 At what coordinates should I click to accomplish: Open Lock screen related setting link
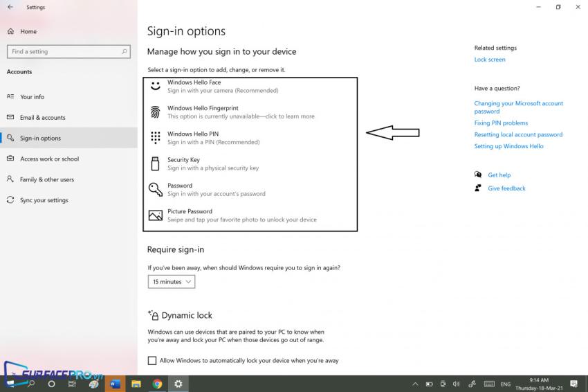pos(489,60)
